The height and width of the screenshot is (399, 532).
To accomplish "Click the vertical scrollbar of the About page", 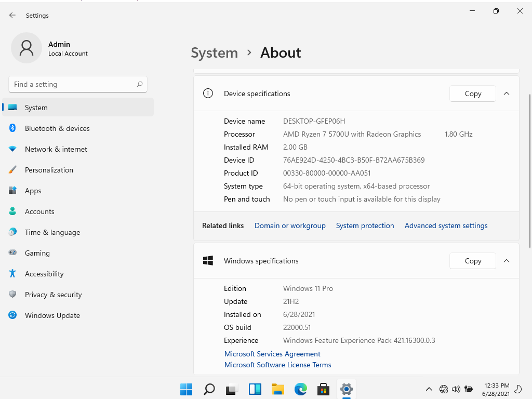I will coord(529,171).
